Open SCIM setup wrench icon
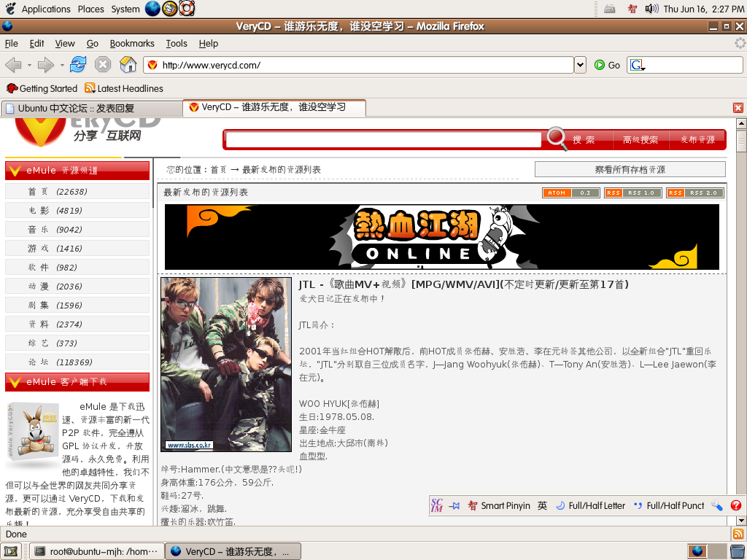747x560 pixels. click(x=717, y=506)
